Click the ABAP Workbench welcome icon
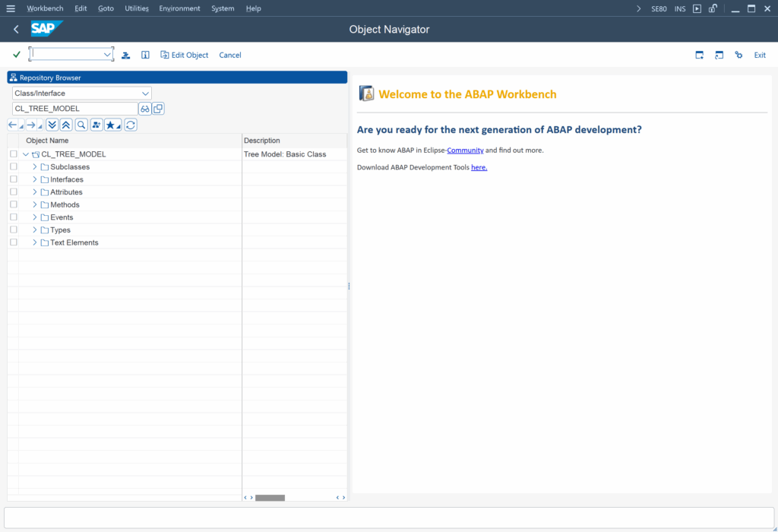Screen dimensions: 778x532 pos(367,93)
